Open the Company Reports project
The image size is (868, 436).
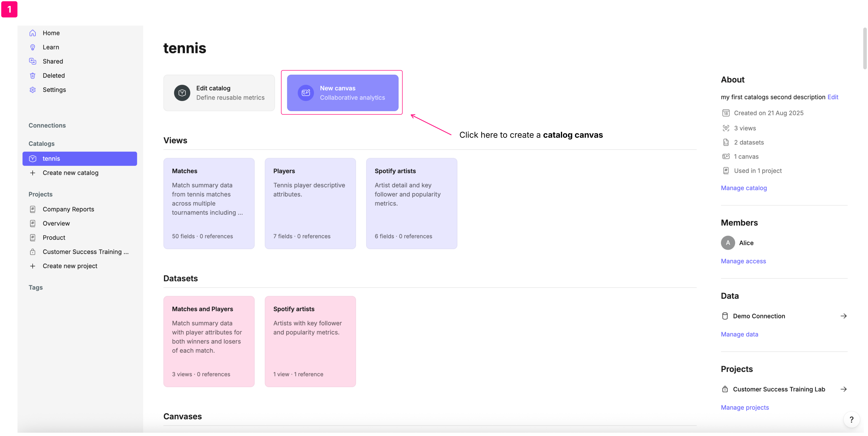pos(68,209)
